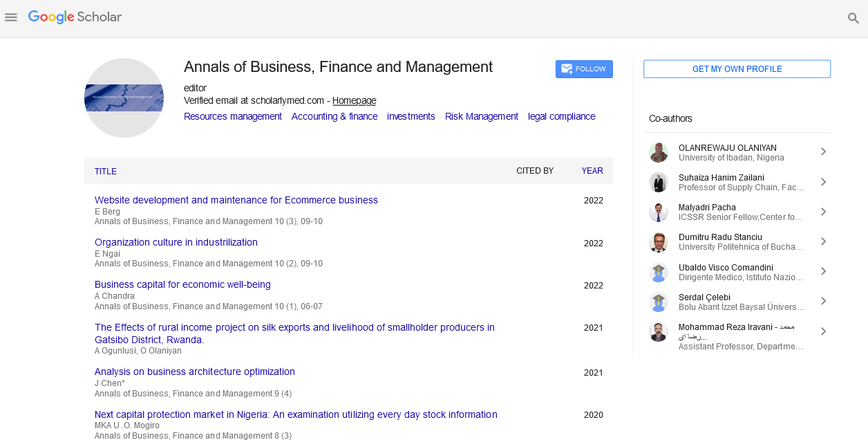Click the search magnifier icon
Screen dimensions: 868x440
pyautogui.click(x=853, y=18)
